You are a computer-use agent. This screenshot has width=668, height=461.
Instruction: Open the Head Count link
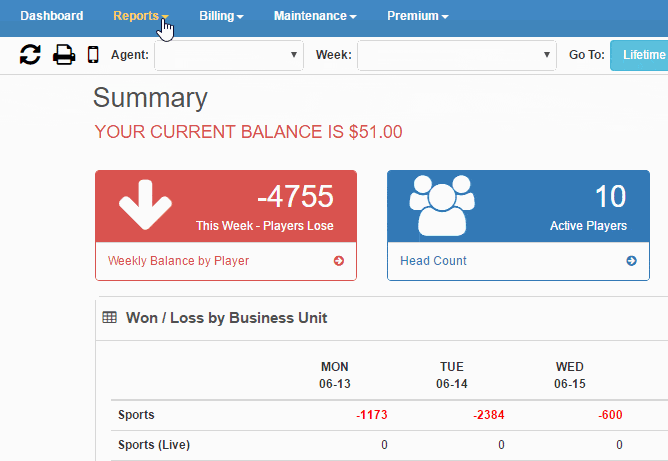(433, 261)
